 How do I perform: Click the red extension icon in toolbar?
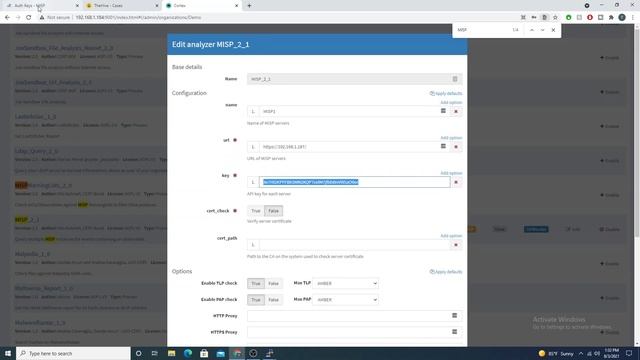(590, 18)
